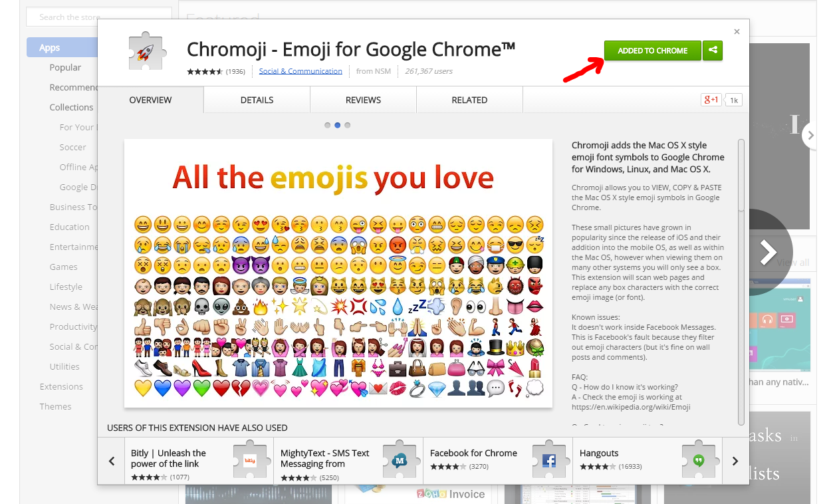Image resolution: width=827 pixels, height=504 pixels.
Task: Open the Soccer collection
Action: coord(72,147)
